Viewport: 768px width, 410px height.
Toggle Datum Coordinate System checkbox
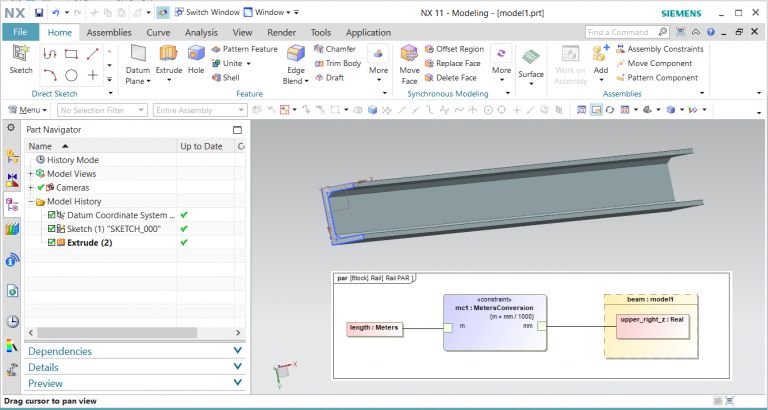52,215
